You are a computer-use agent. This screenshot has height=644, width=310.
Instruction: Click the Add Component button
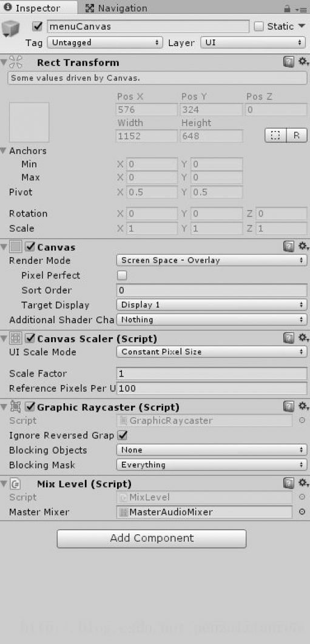(x=151, y=538)
